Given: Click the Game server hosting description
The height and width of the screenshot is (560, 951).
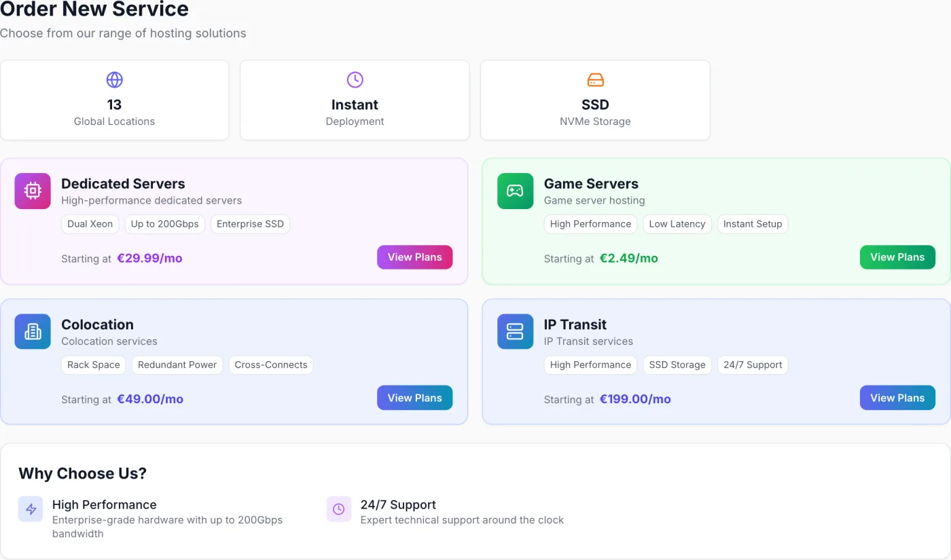Looking at the screenshot, I should [x=594, y=201].
